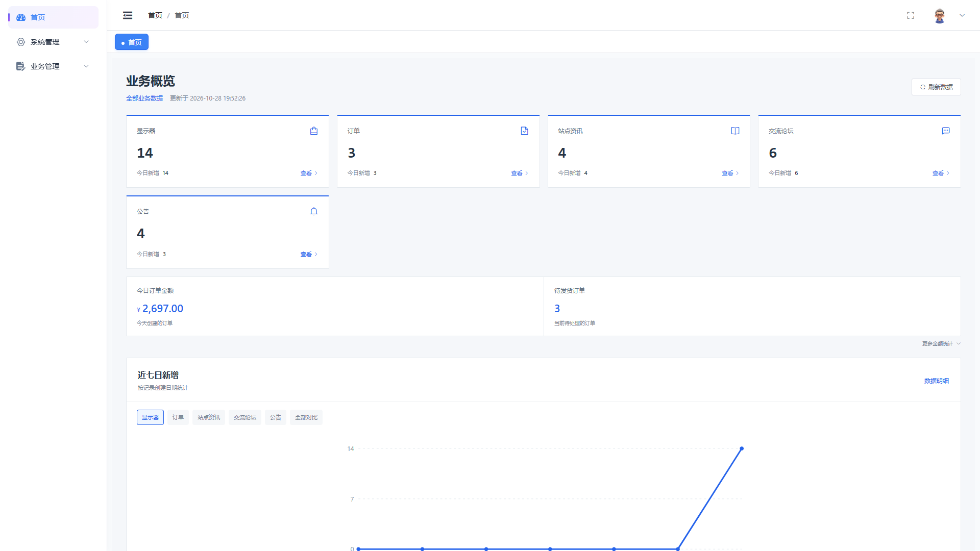Open 查看 link in 公告 card
Viewport: 980px width, 551px height.
[309, 255]
